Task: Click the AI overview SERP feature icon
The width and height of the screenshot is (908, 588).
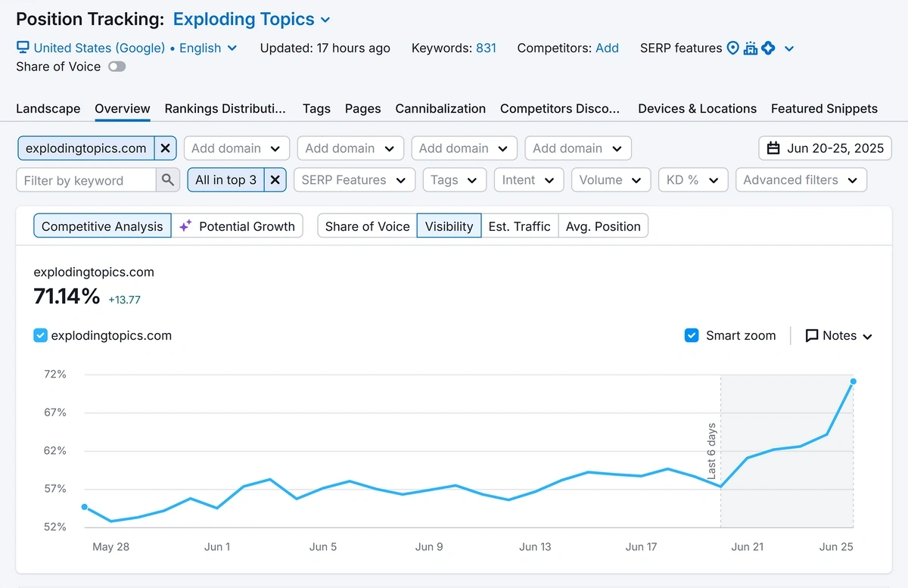Action: (768, 48)
